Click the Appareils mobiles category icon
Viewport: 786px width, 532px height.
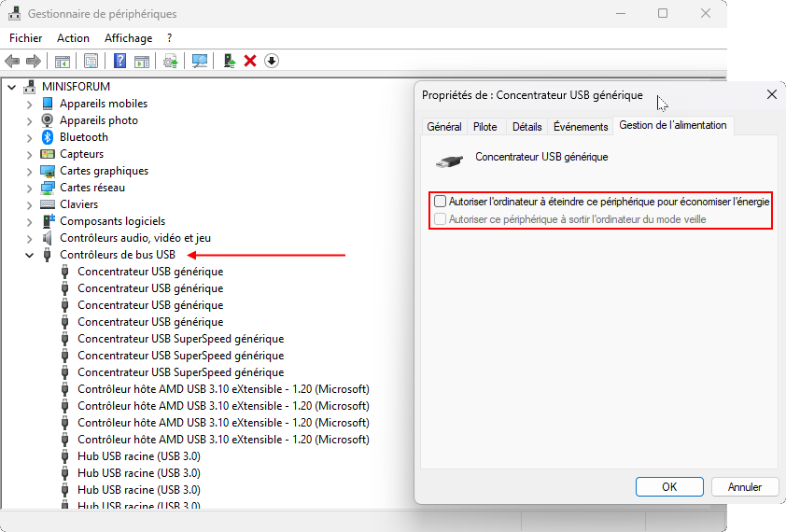pos(48,104)
